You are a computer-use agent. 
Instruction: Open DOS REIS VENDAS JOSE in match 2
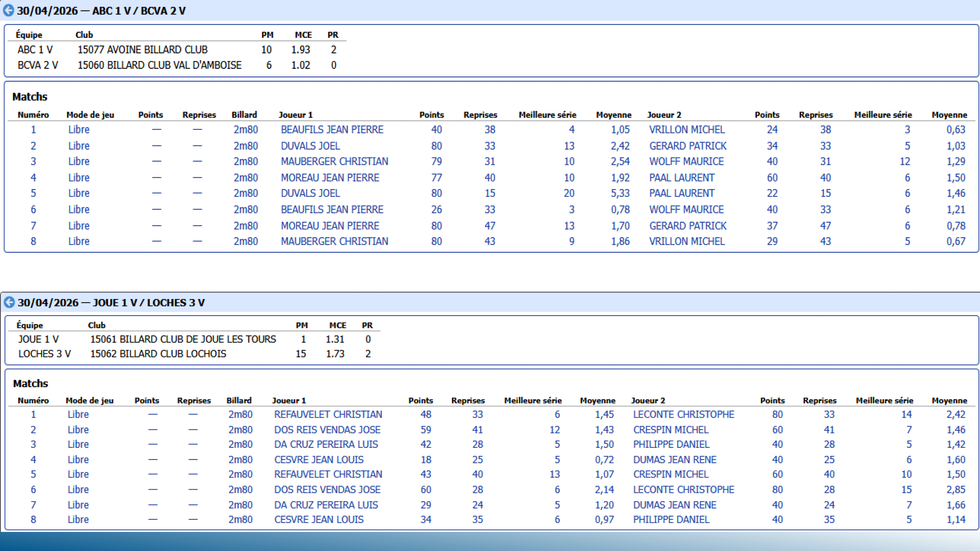pyautogui.click(x=327, y=430)
